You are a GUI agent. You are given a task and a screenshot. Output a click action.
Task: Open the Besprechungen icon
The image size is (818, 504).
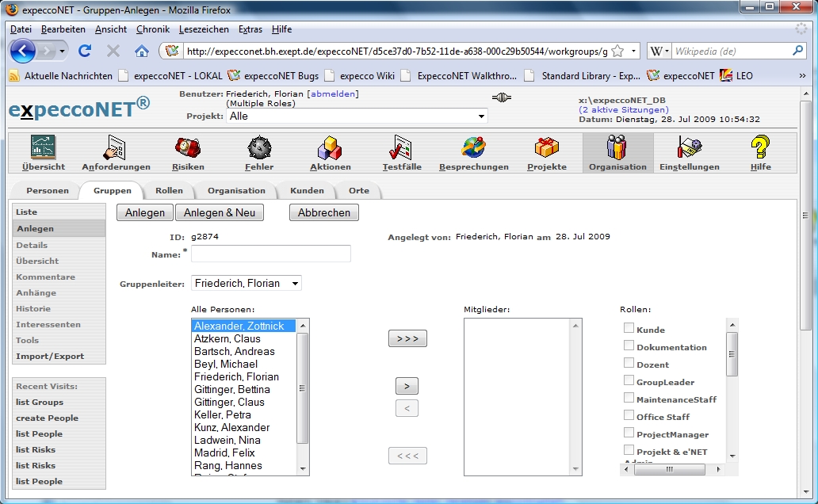point(473,147)
